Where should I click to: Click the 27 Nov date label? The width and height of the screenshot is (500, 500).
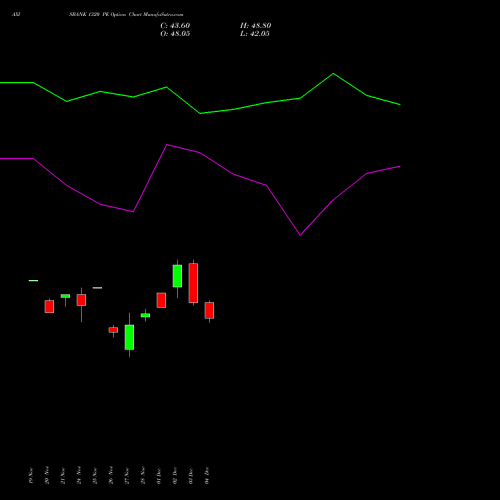click(x=127, y=476)
